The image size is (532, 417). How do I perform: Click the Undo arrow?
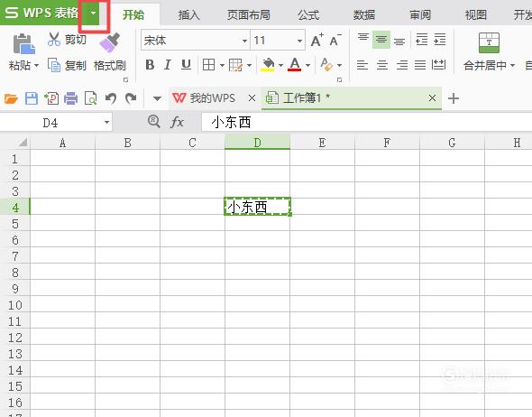point(111,98)
